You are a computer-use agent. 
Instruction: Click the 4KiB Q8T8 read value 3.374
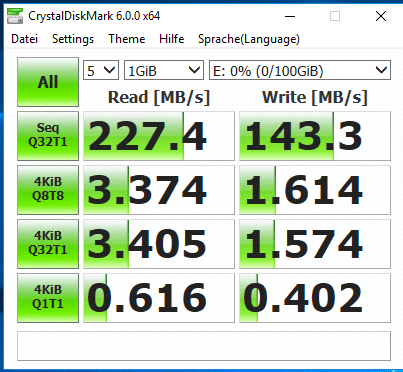[159, 190]
